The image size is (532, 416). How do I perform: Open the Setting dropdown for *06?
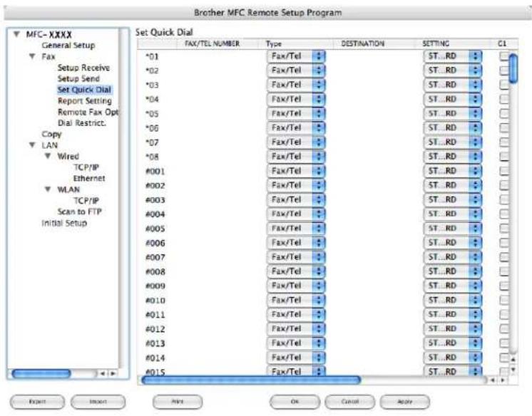point(453,128)
